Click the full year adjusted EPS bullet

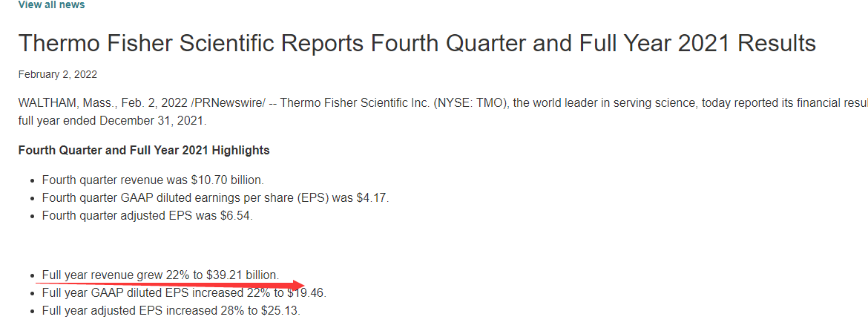click(x=171, y=311)
